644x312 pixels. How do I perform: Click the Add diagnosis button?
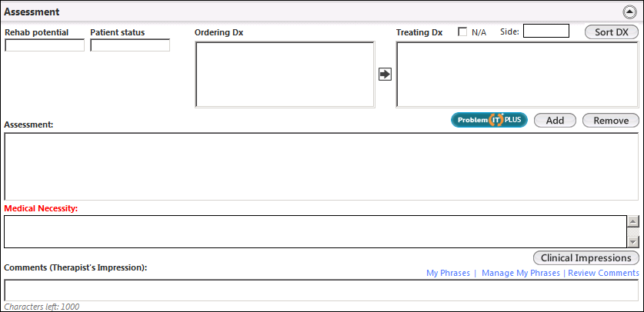click(x=555, y=121)
